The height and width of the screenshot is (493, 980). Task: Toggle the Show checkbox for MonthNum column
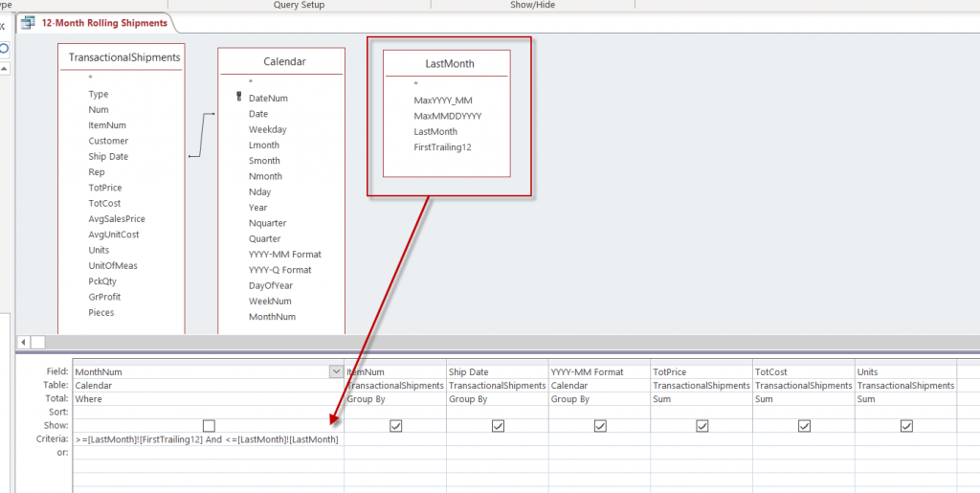pos(209,426)
